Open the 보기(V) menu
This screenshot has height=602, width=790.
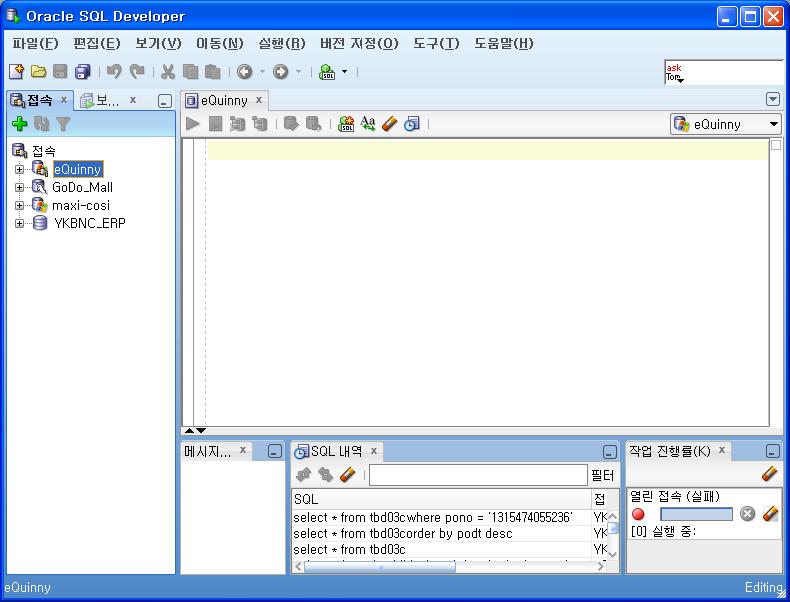[158, 43]
